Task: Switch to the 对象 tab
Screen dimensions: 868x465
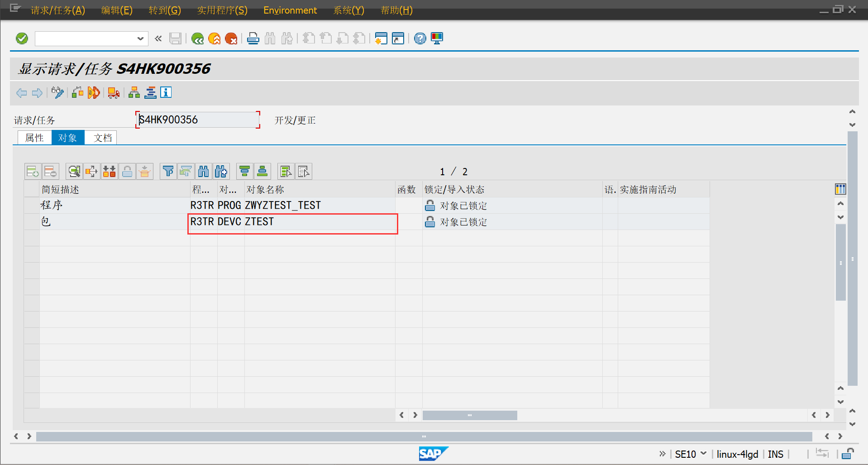Action: [68, 138]
